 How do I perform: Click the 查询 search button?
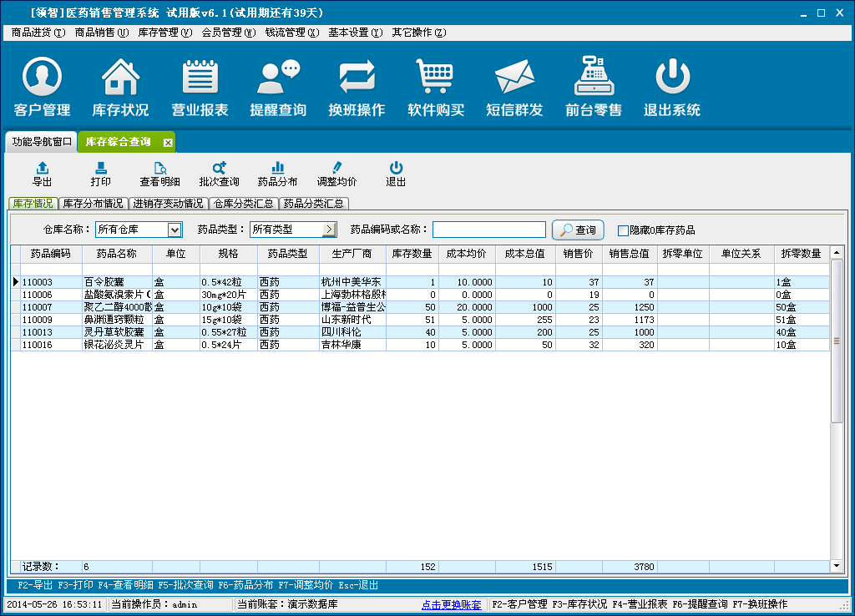tap(578, 230)
